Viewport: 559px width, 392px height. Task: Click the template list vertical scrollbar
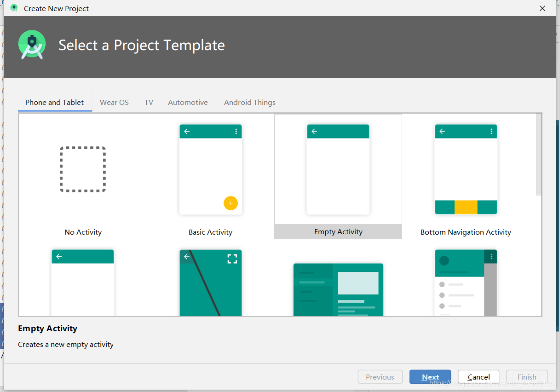(x=539, y=154)
